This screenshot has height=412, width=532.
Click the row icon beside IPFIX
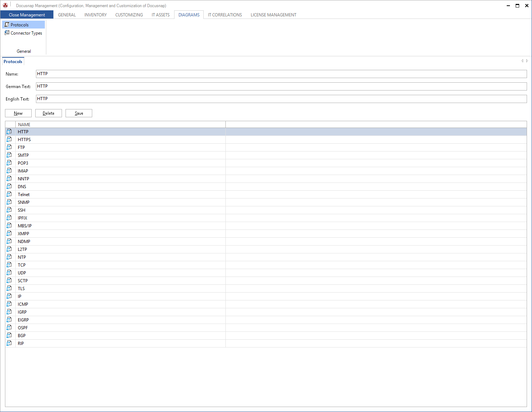tap(9, 218)
